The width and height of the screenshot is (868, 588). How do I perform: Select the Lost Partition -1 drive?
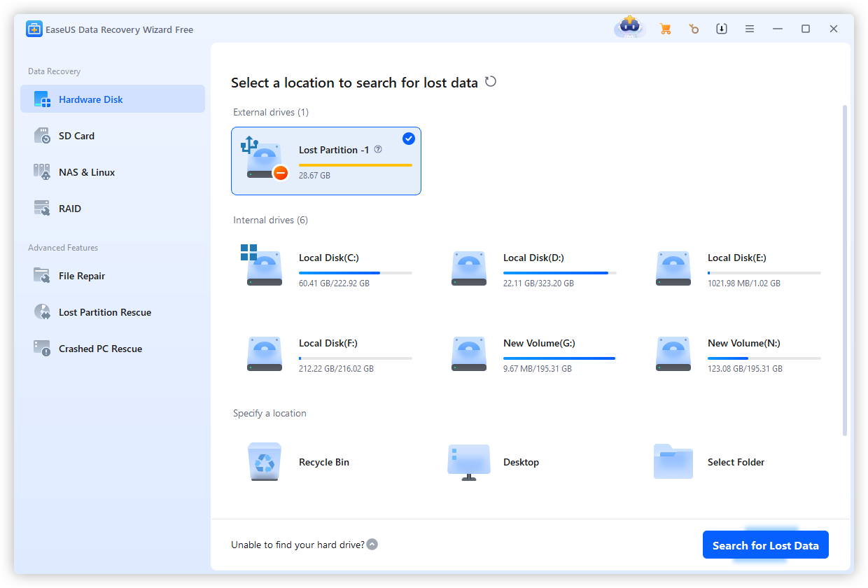(x=325, y=161)
